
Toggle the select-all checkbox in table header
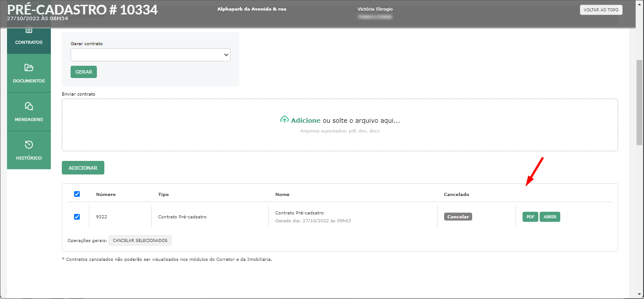77,194
